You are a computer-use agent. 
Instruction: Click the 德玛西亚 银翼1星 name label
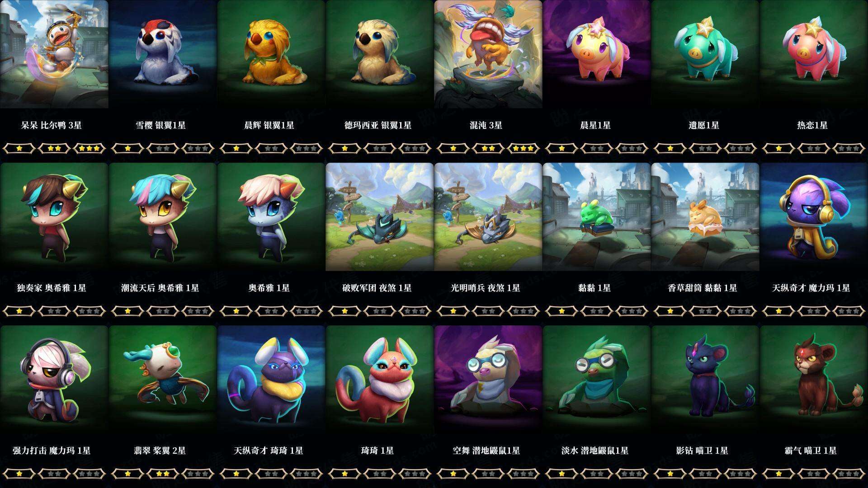point(378,125)
